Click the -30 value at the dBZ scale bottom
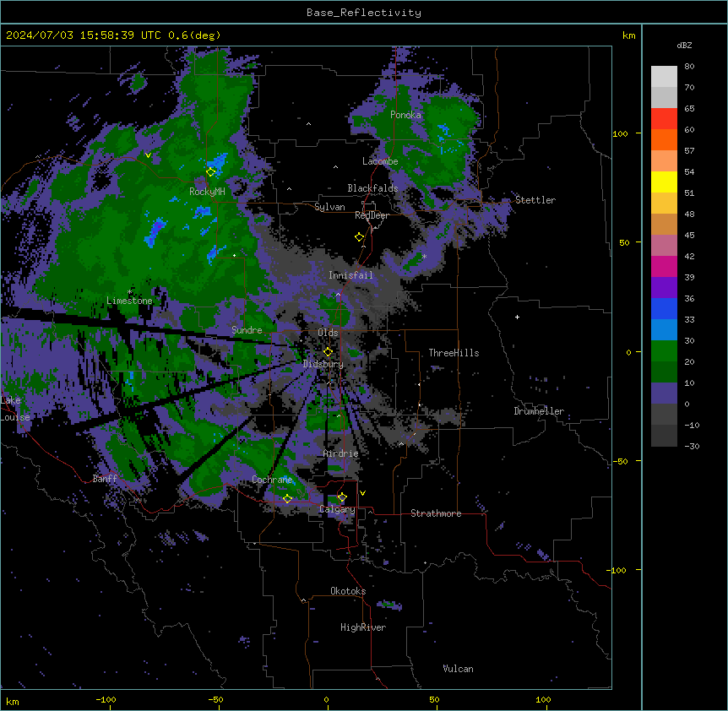Screen dimensions: 728x711 [692, 447]
